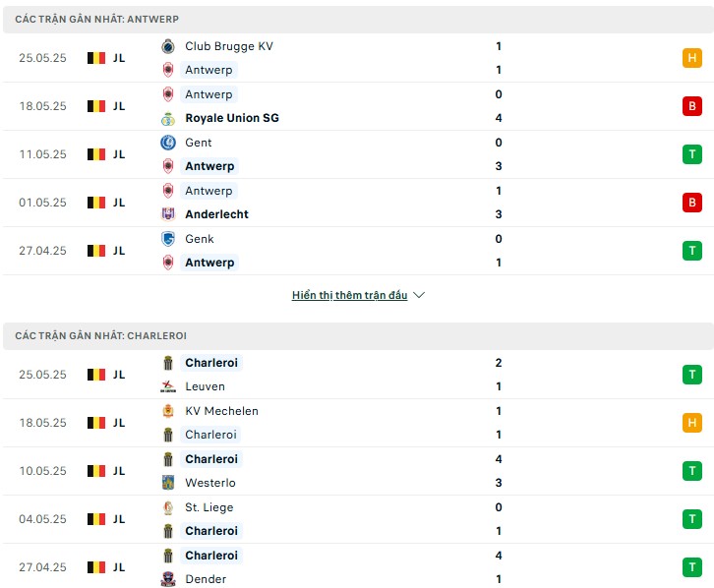Click the Club Brugge KV team crest
This screenshot has height=588, width=714.
click(168, 46)
